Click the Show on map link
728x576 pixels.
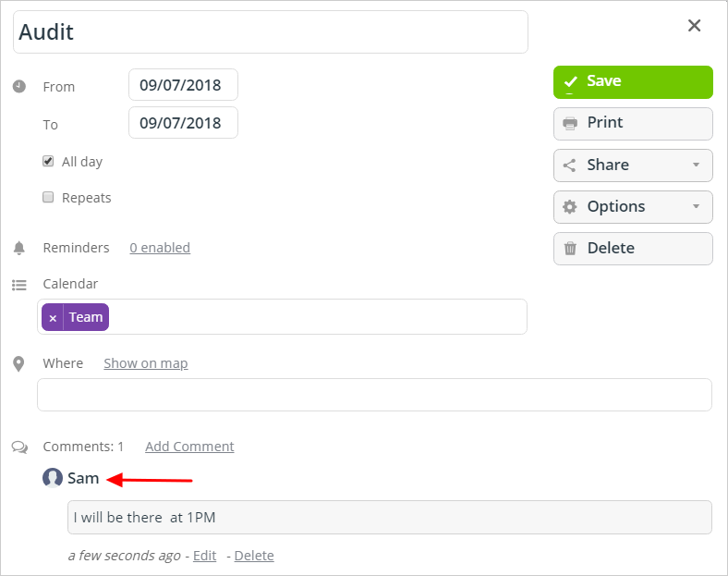146,363
